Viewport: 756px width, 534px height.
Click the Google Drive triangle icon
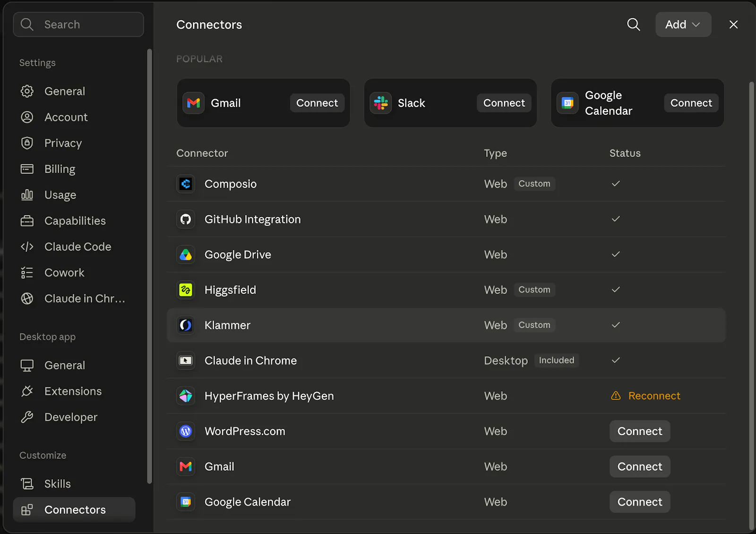click(x=186, y=255)
